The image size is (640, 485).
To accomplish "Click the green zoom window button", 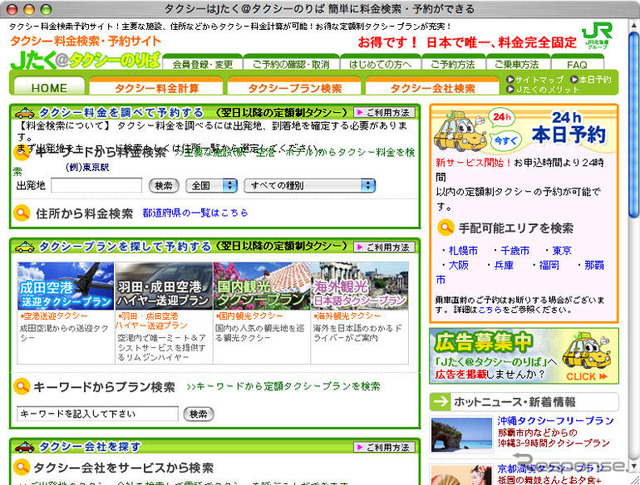I will point(46,9).
